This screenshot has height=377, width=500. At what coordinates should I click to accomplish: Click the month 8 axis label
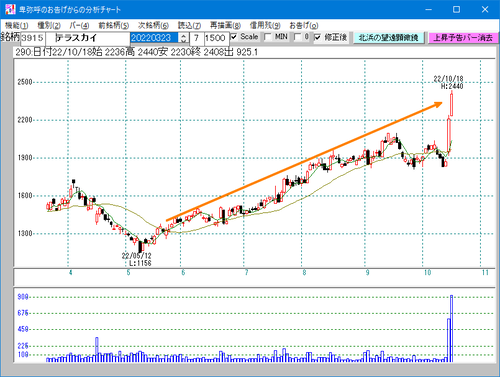tap(304, 273)
